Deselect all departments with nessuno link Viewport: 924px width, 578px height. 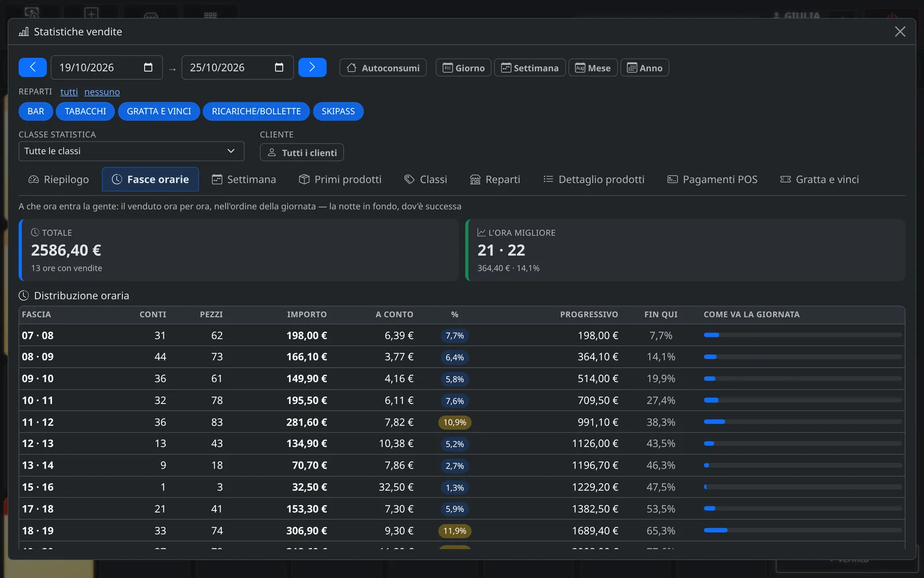pyautogui.click(x=102, y=92)
